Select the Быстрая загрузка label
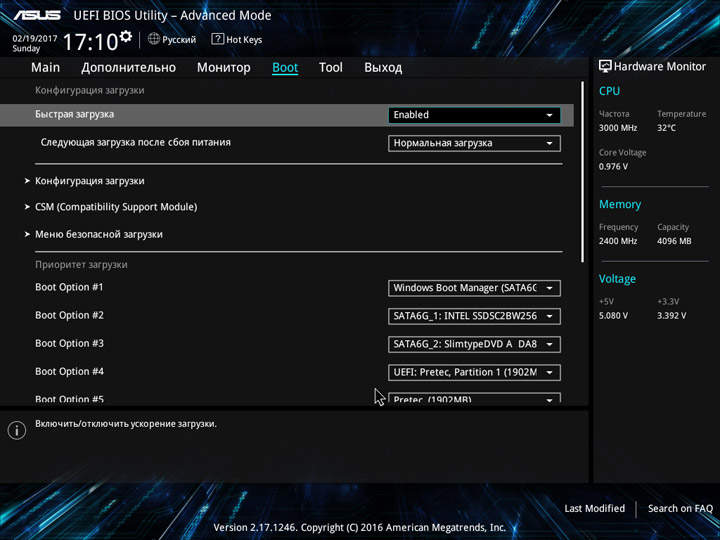The width and height of the screenshot is (720, 540). 74,114
